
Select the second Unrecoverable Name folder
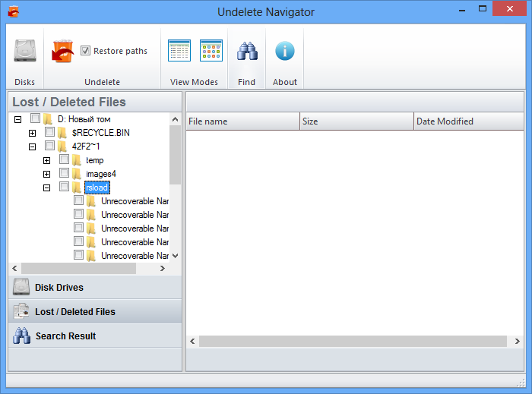135,215
